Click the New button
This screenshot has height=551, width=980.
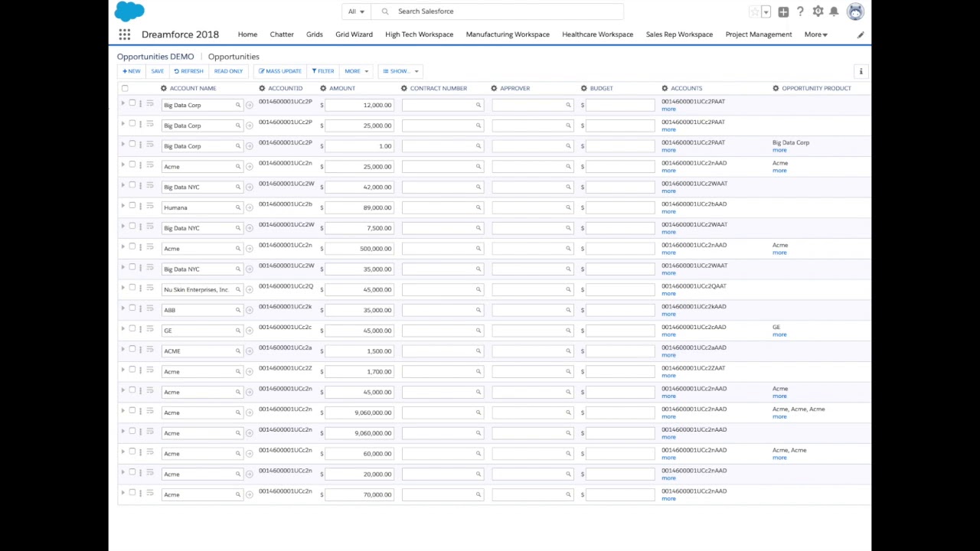(132, 71)
